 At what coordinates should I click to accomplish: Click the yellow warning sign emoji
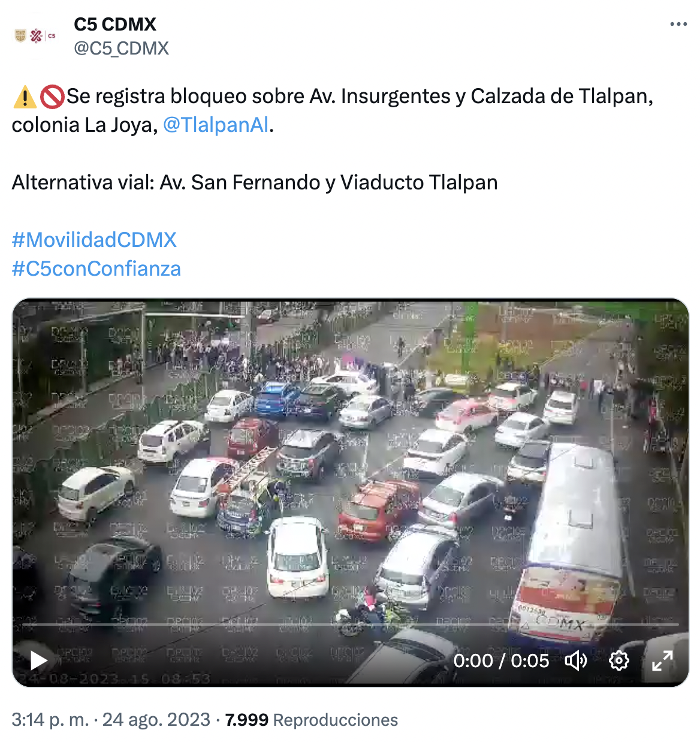25,96
